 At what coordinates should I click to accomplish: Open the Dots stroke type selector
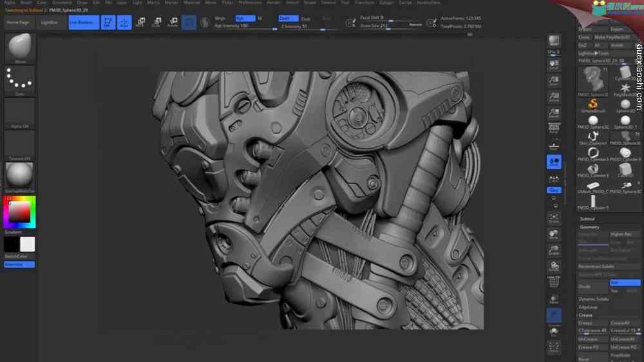click(19, 81)
